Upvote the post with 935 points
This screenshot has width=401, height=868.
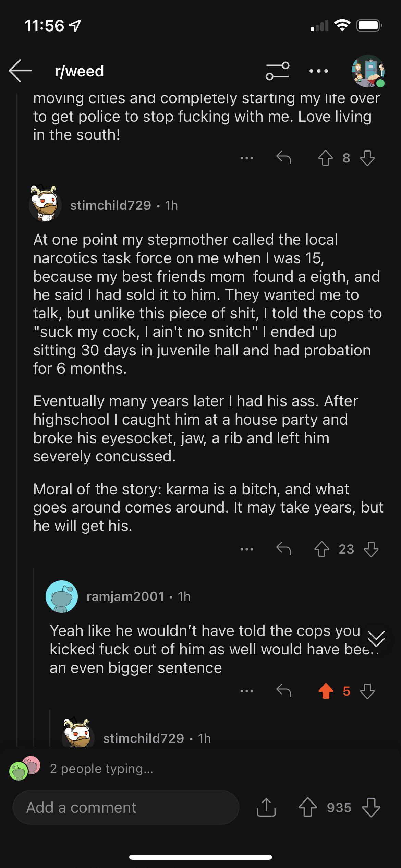[307, 807]
